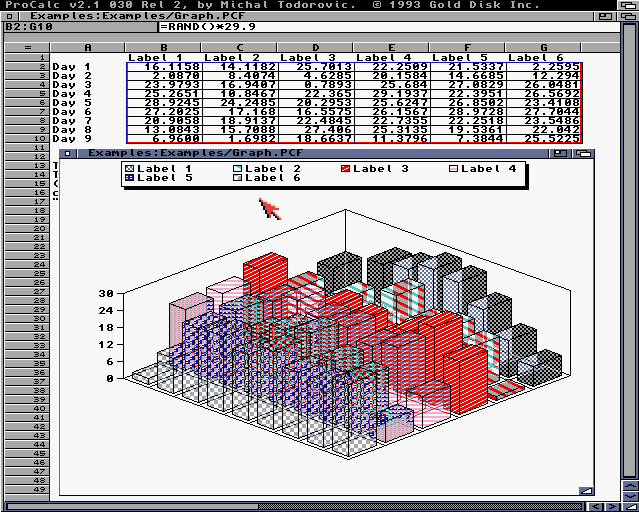
Task: Select cell with value 26.8502
Action: (468, 103)
